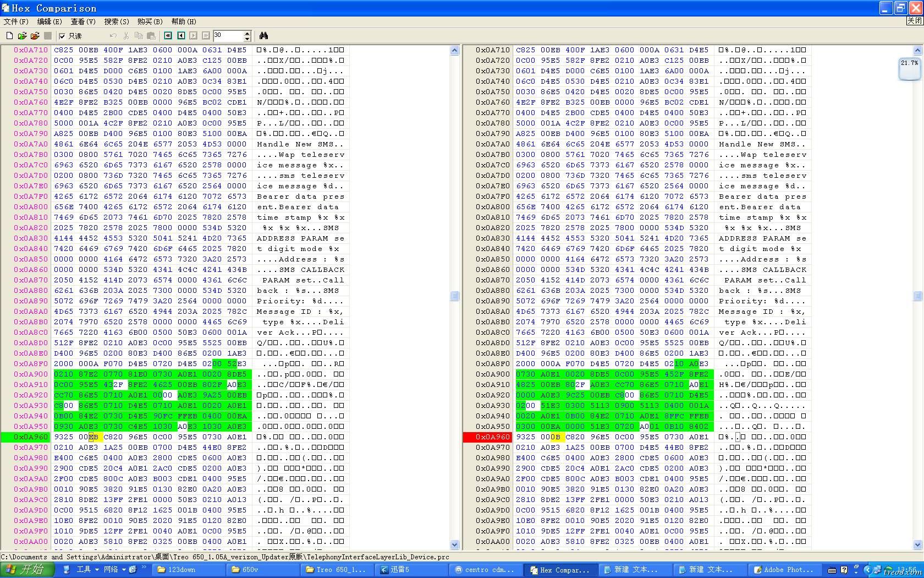Click address 0x0A7A0 in the left pane
The width and height of the screenshot is (924, 578).
(31, 144)
